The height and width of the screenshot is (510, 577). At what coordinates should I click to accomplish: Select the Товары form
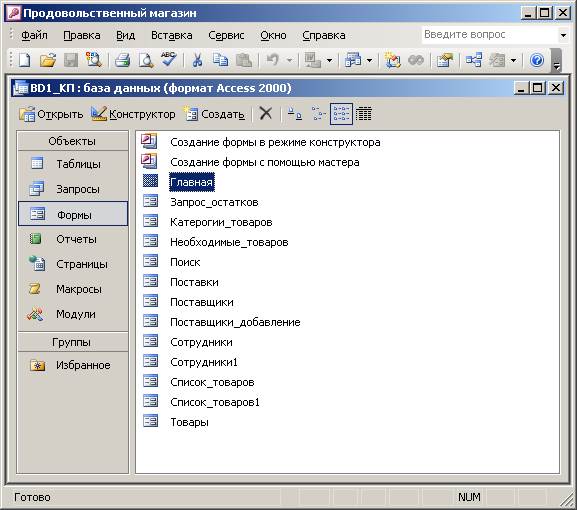point(190,422)
